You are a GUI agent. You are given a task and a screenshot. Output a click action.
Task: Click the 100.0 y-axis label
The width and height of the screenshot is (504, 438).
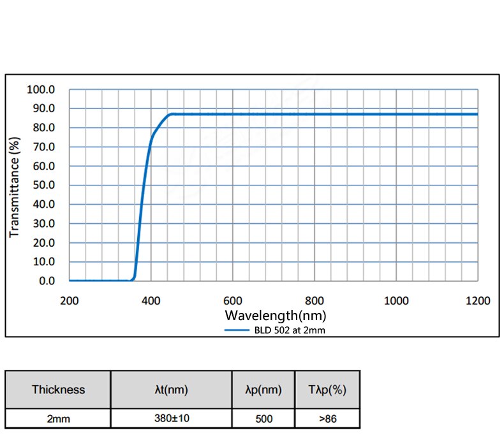(41, 90)
